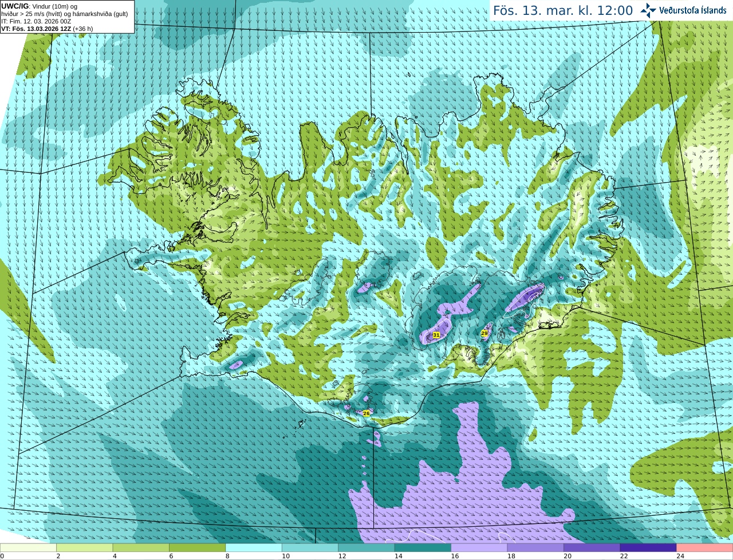Screen dimensions: 733x560
Task: Click the scale tick label 14
Action: [399, 556]
